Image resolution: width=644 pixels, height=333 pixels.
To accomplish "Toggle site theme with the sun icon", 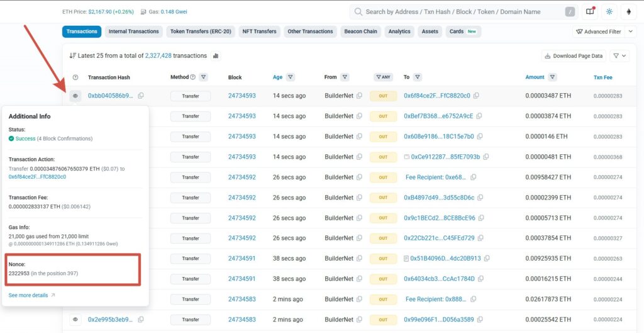I will 609,12.
